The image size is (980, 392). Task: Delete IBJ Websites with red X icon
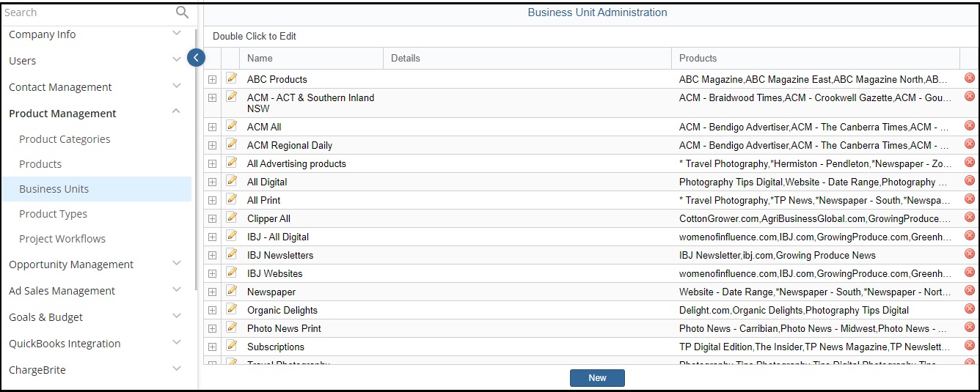[970, 272]
